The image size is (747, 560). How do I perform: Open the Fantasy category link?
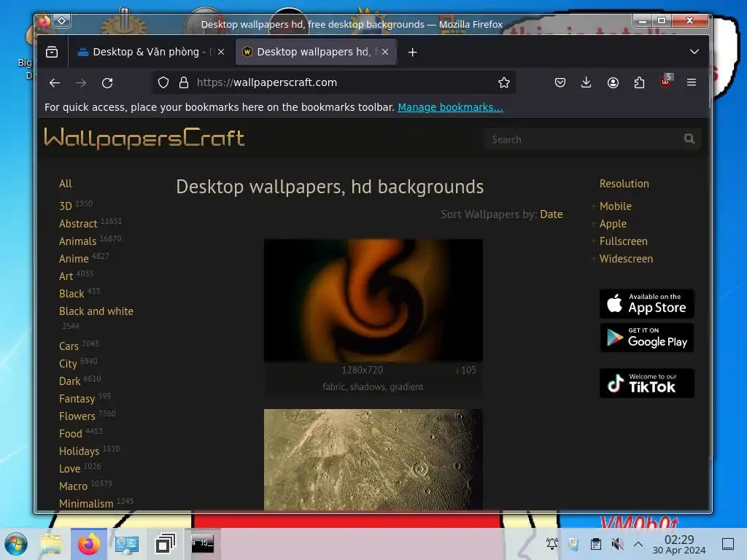click(x=77, y=399)
